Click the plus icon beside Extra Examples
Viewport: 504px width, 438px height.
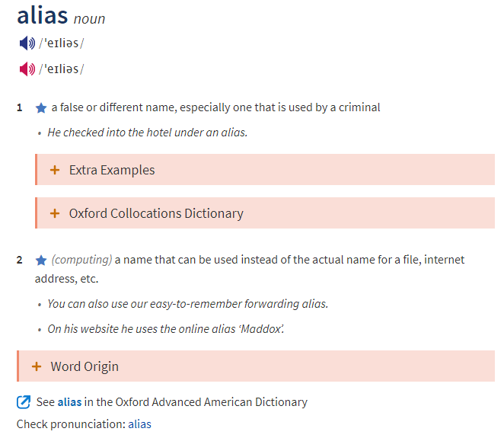point(55,170)
